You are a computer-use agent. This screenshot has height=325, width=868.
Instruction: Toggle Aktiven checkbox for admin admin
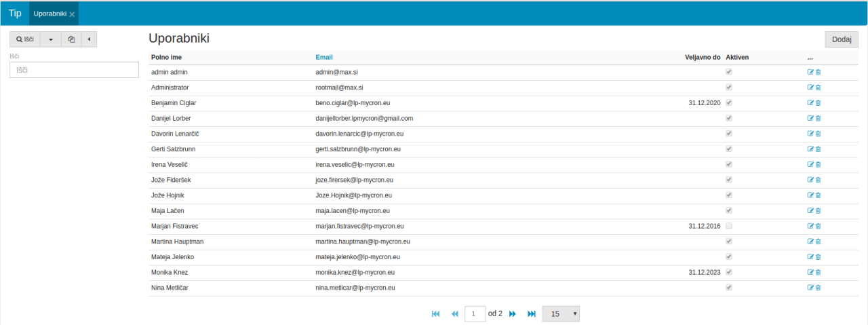click(729, 71)
